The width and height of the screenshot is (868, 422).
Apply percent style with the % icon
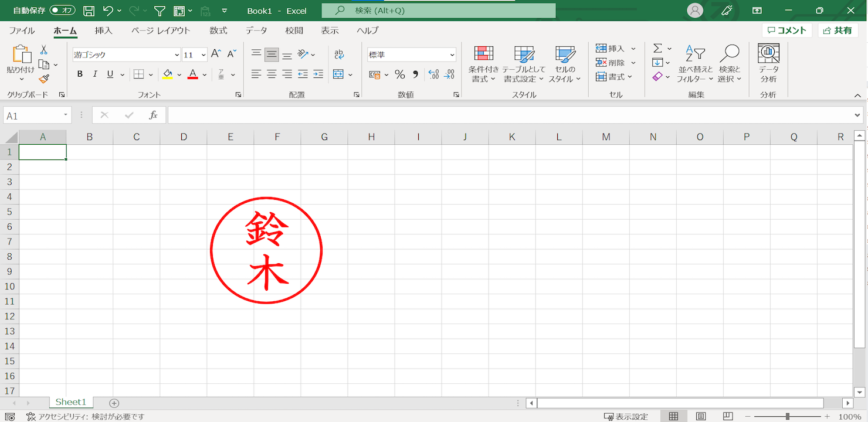tap(401, 74)
